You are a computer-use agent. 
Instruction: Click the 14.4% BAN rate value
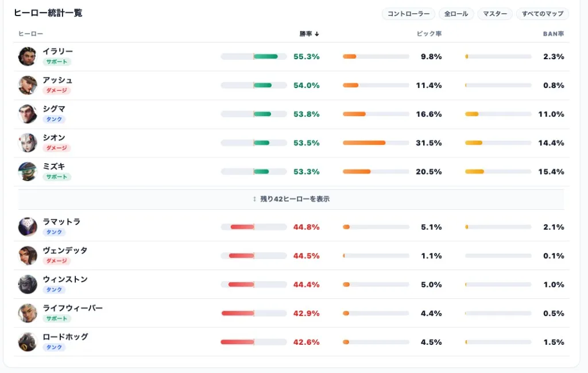click(x=551, y=143)
